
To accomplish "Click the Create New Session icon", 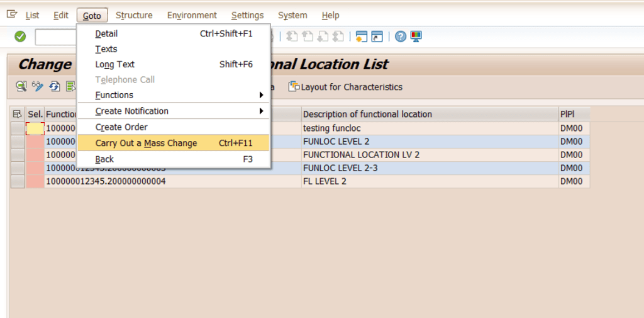I will click(361, 37).
